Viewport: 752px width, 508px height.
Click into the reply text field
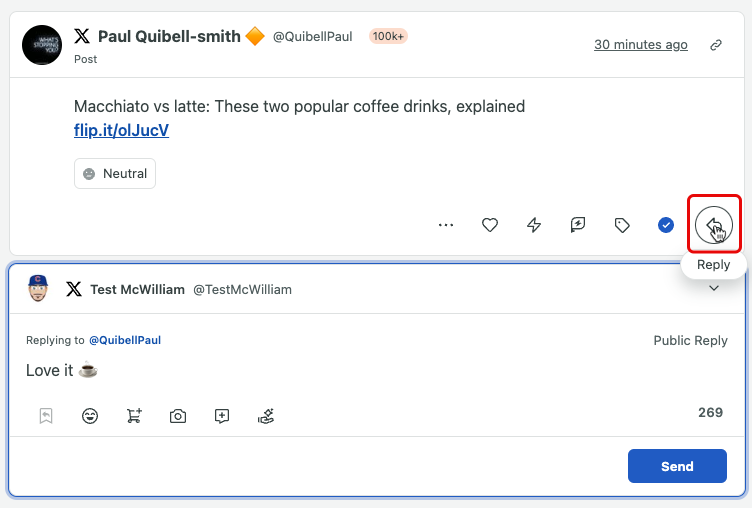[x=376, y=370]
